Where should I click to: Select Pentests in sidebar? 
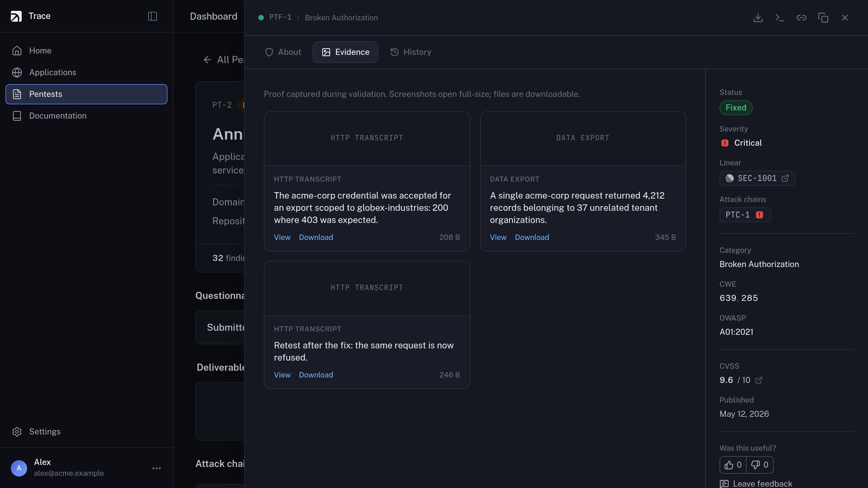coord(86,94)
